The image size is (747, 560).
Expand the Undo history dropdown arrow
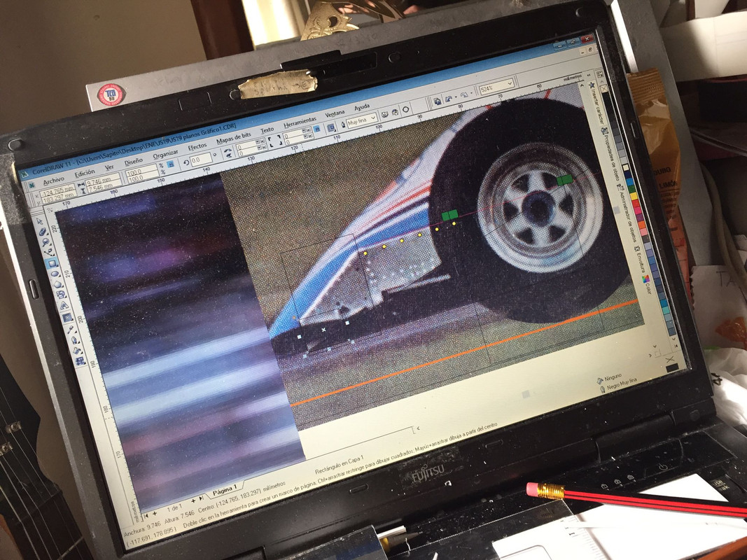click(x=456, y=97)
